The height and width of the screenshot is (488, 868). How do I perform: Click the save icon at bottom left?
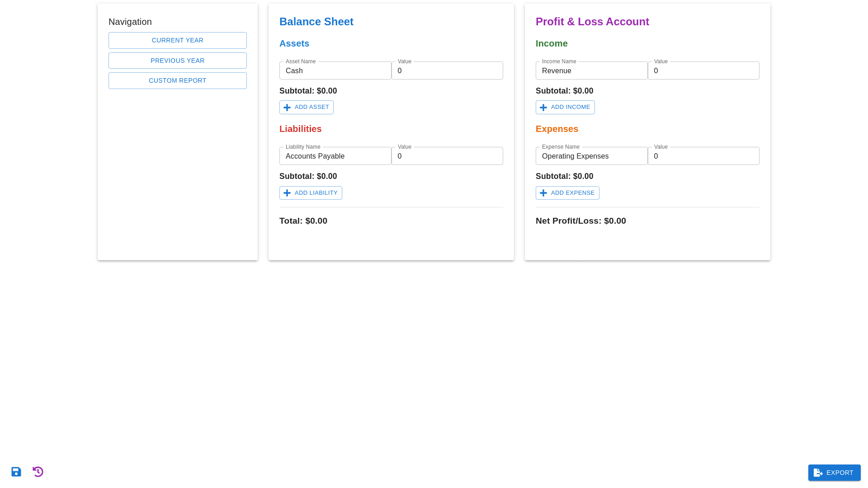tap(16, 472)
